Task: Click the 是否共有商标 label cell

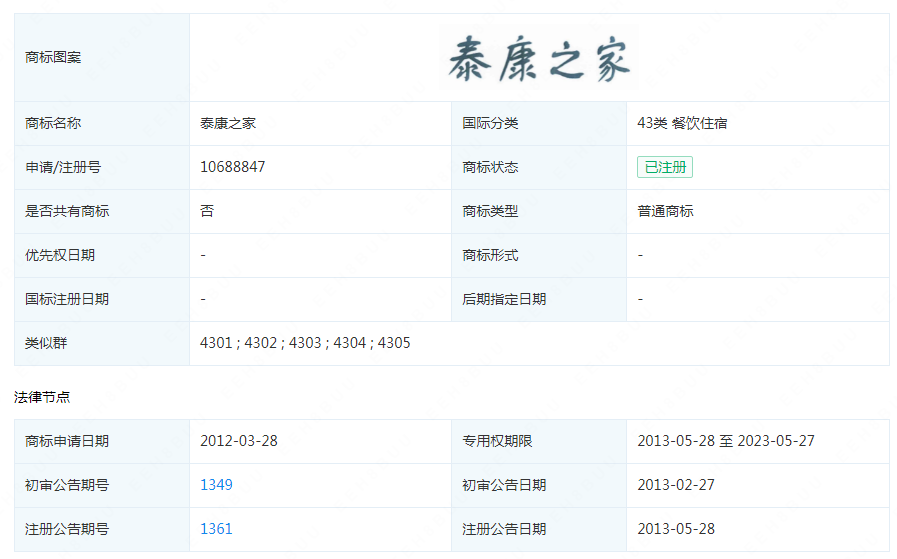Action: [102, 212]
